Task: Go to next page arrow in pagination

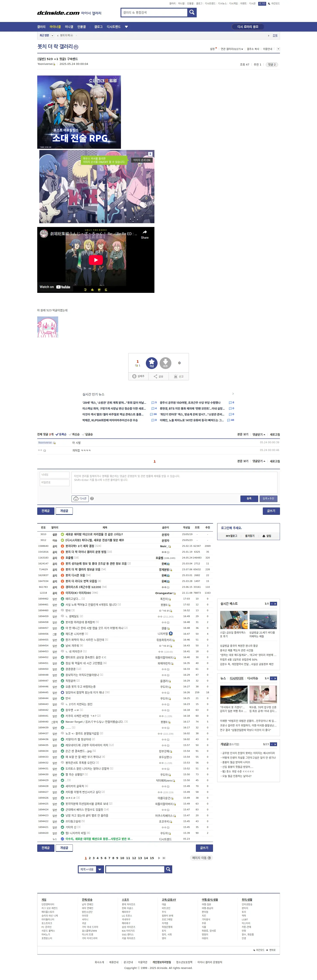Action: [159, 858]
